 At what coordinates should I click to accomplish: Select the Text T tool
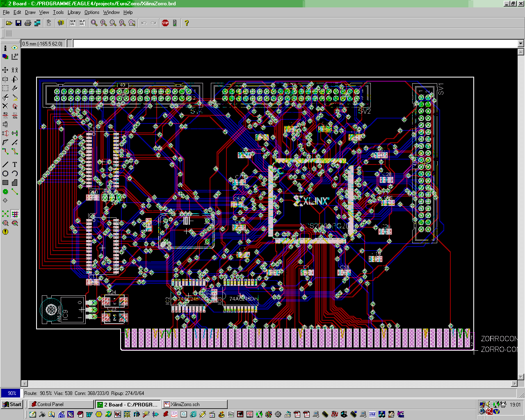click(x=15, y=164)
